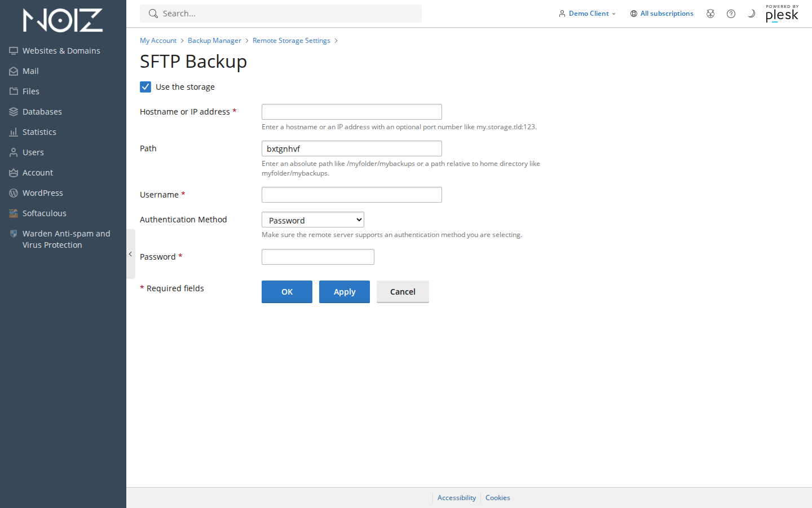812x508 pixels.
Task: Click the Databases stack icon
Action: tap(14, 112)
